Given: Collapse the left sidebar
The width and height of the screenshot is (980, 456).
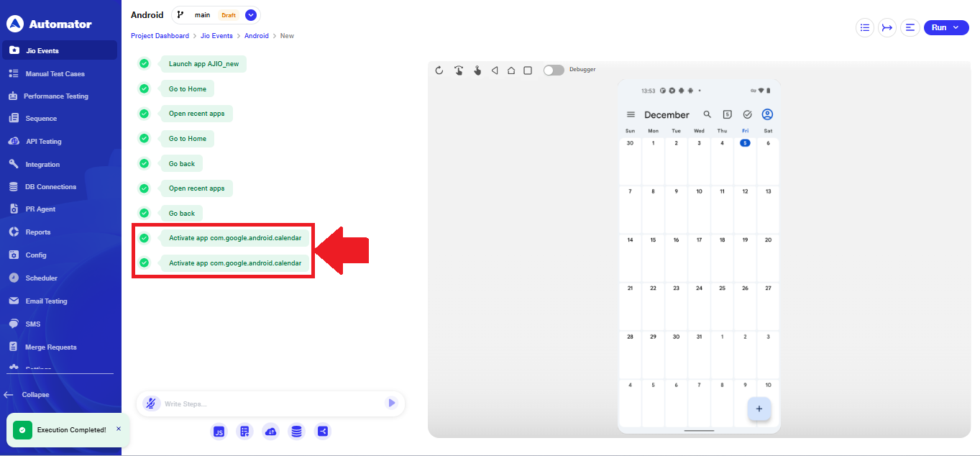Looking at the screenshot, I should [x=27, y=395].
